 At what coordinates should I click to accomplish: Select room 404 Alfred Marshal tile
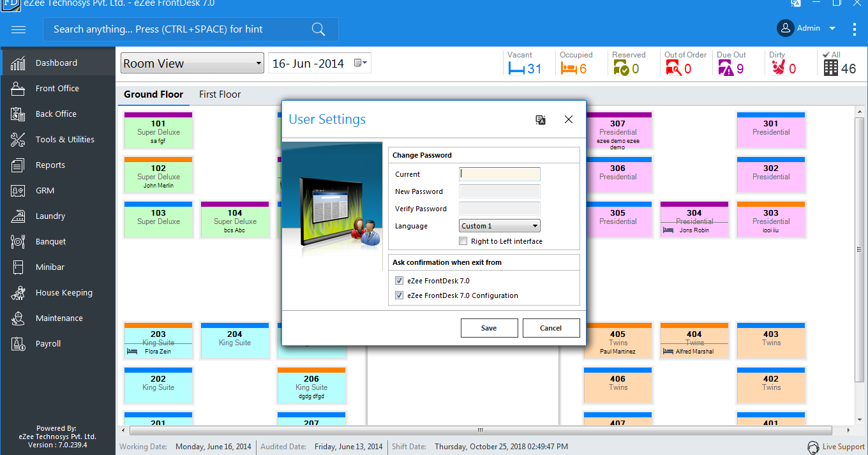694,341
